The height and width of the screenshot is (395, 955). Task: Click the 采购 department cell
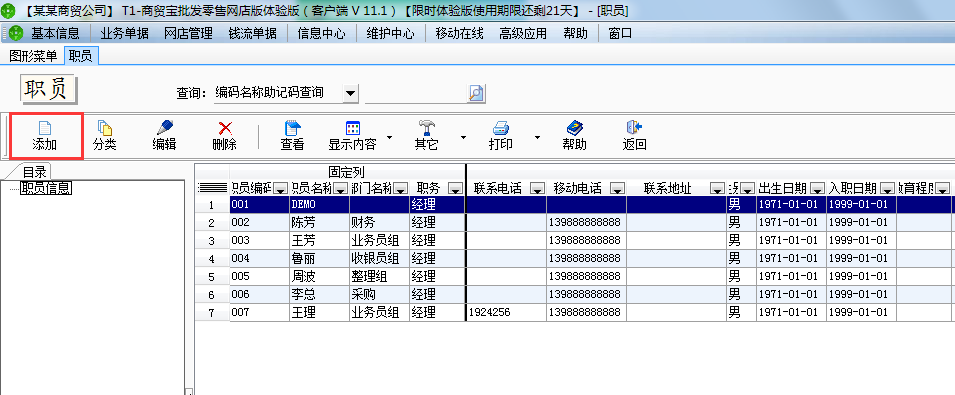379,295
